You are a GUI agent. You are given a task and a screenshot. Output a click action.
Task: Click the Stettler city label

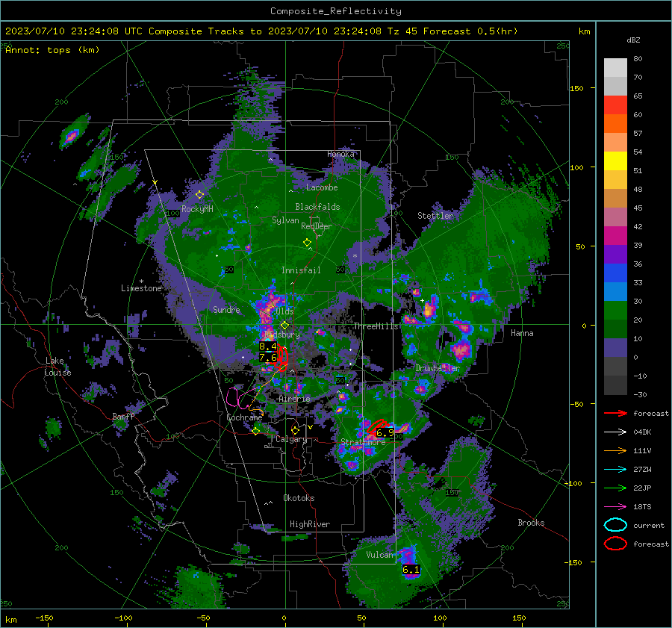(x=435, y=216)
